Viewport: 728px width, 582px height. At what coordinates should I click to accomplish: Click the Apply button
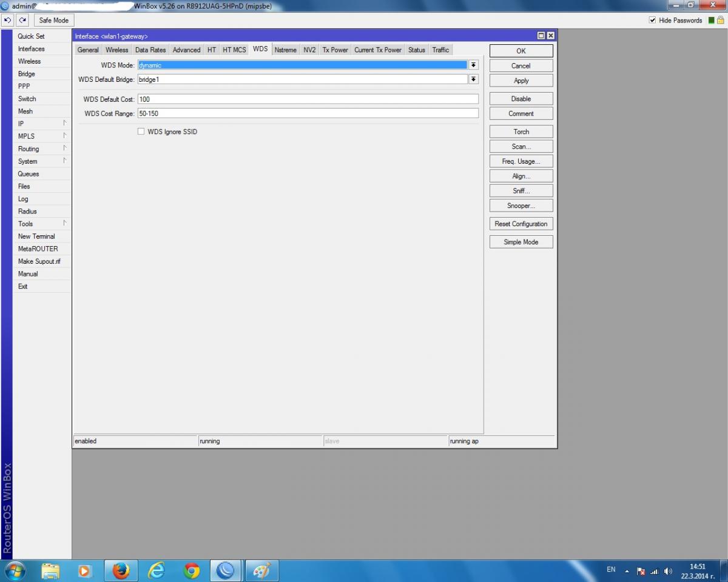521,81
